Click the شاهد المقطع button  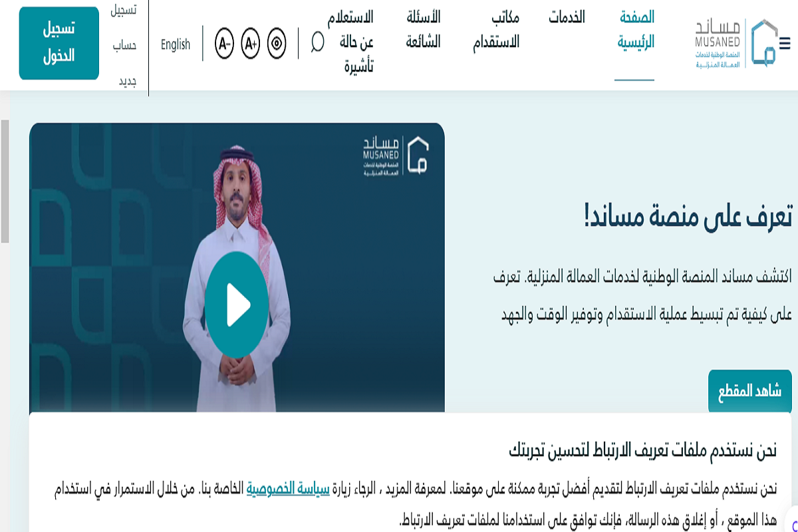(x=749, y=391)
